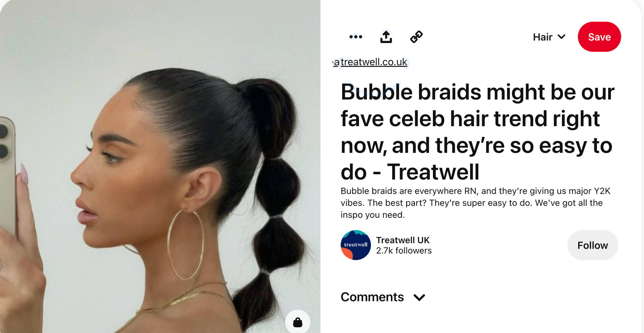Open the three-dot more options menu
The width and height of the screenshot is (644, 333).
[356, 37]
